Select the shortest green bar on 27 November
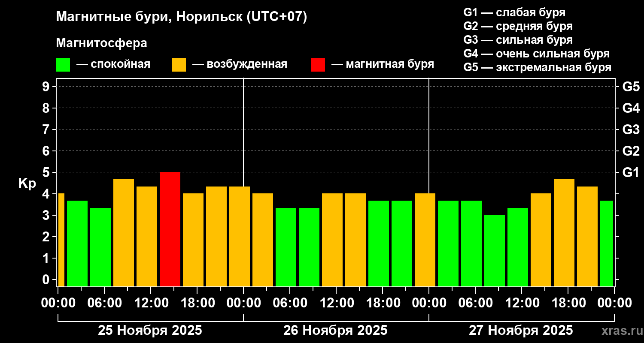The height and width of the screenshot is (343, 644). coord(495,250)
